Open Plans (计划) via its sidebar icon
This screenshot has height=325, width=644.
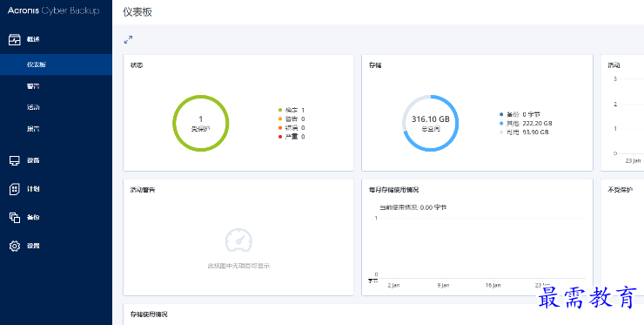[15, 189]
